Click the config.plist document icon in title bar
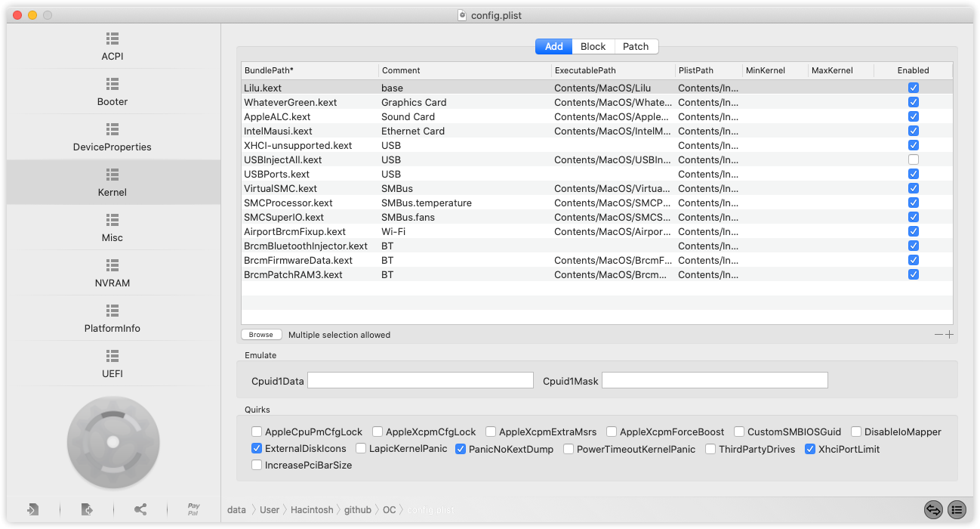The width and height of the screenshot is (980, 529). (462, 15)
